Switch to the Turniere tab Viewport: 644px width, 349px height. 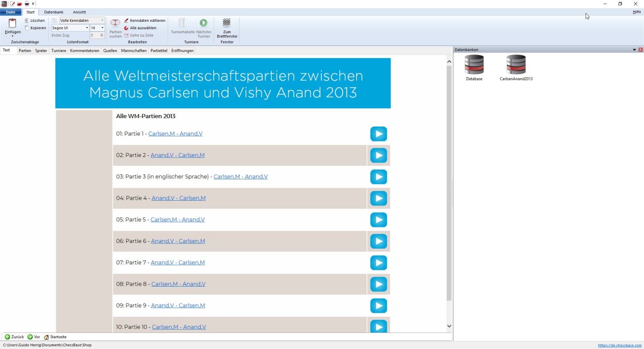pos(59,51)
